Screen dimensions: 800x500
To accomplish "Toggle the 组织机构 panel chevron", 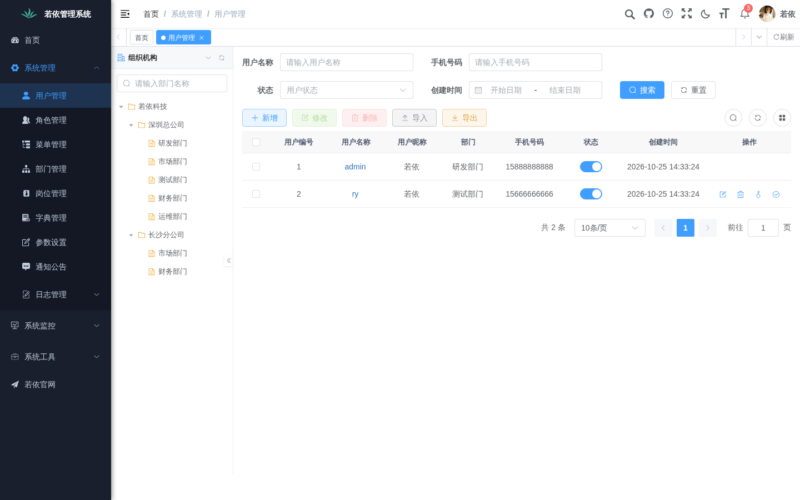I will click(x=208, y=58).
